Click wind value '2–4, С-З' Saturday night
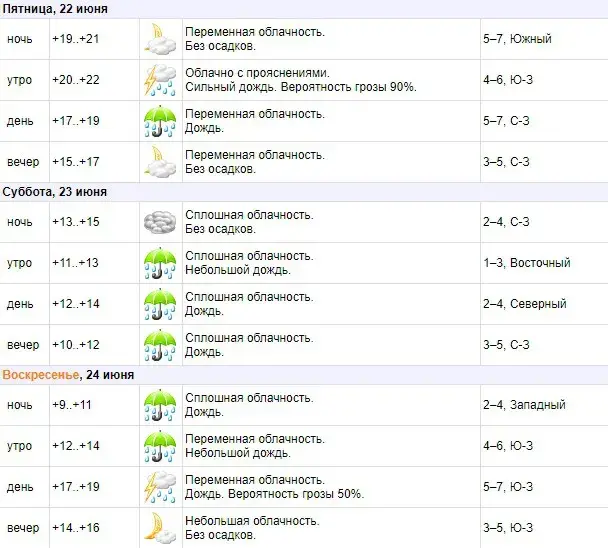 (506, 222)
